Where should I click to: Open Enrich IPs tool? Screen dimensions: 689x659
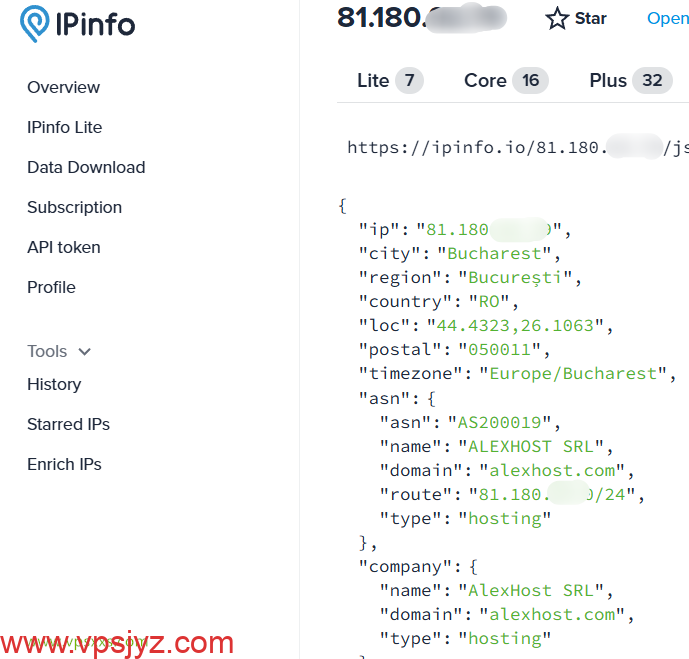pyautogui.click(x=64, y=464)
